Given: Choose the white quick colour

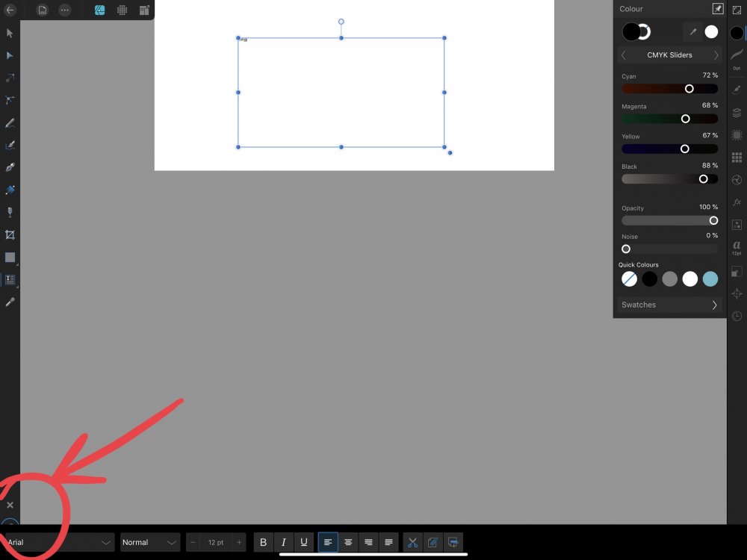Looking at the screenshot, I should pos(689,279).
